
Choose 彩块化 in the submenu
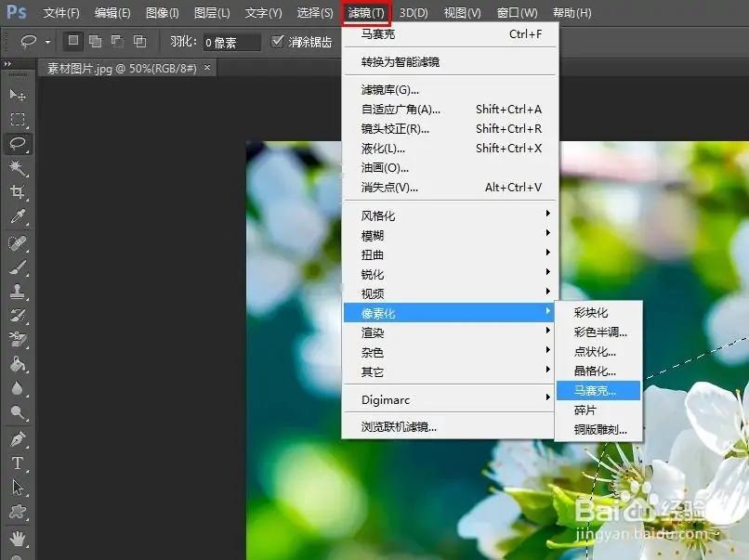point(598,312)
